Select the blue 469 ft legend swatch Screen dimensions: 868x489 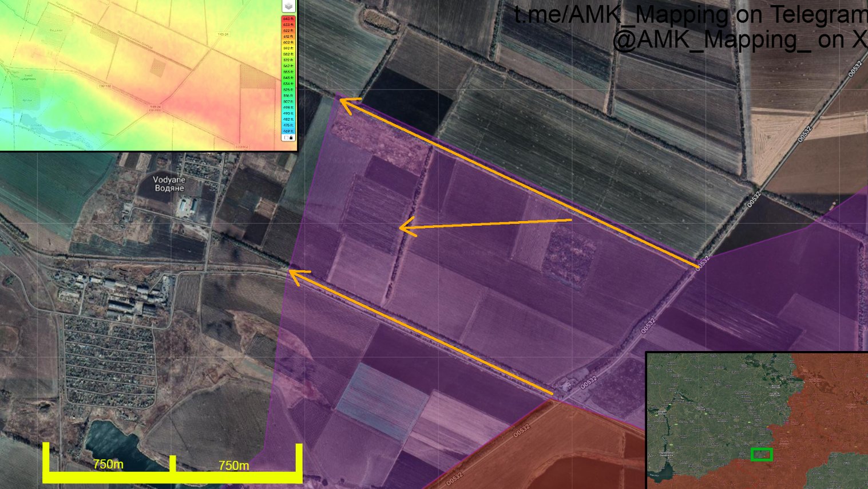(288, 131)
